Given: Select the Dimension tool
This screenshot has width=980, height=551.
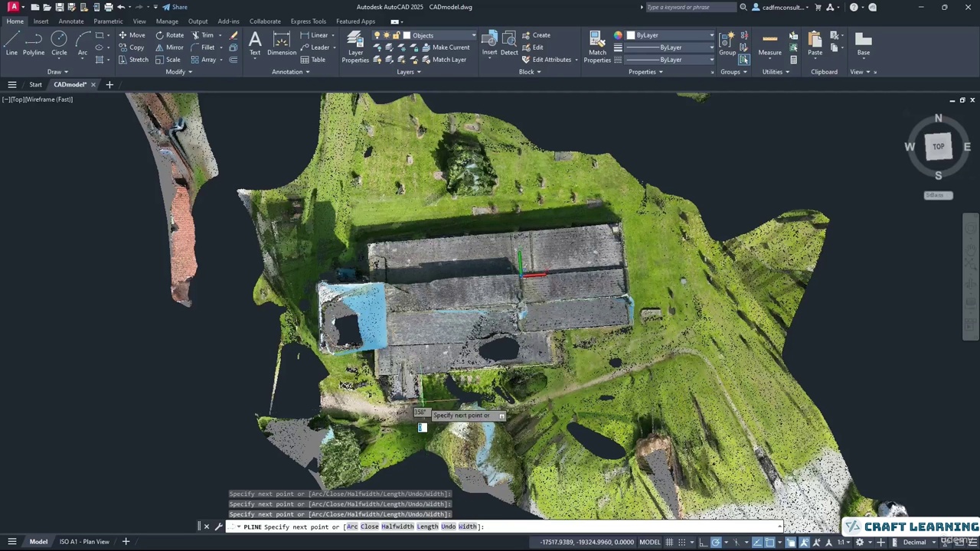Looking at the screenshot, I should 282,44.
